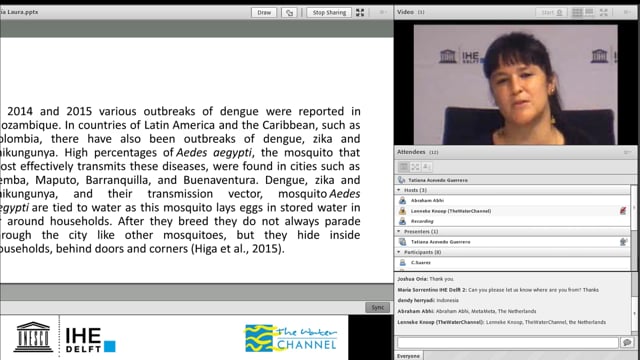Toggle full screen for the Share pod
The image size is (640, 360).
pyautogui.click(x=360, y=13)
